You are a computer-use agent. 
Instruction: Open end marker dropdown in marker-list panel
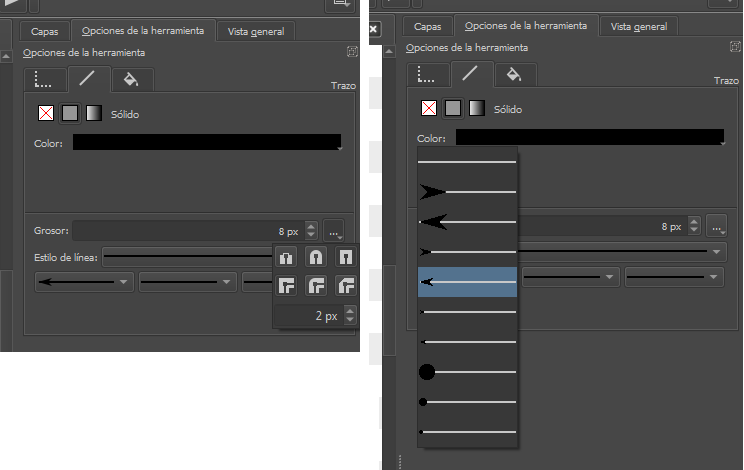(x=674, y=277)
